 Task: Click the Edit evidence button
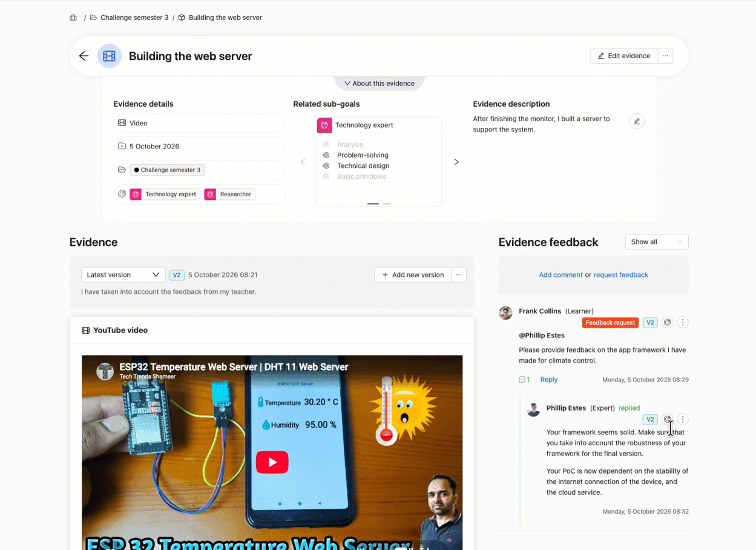click(623, 56)
